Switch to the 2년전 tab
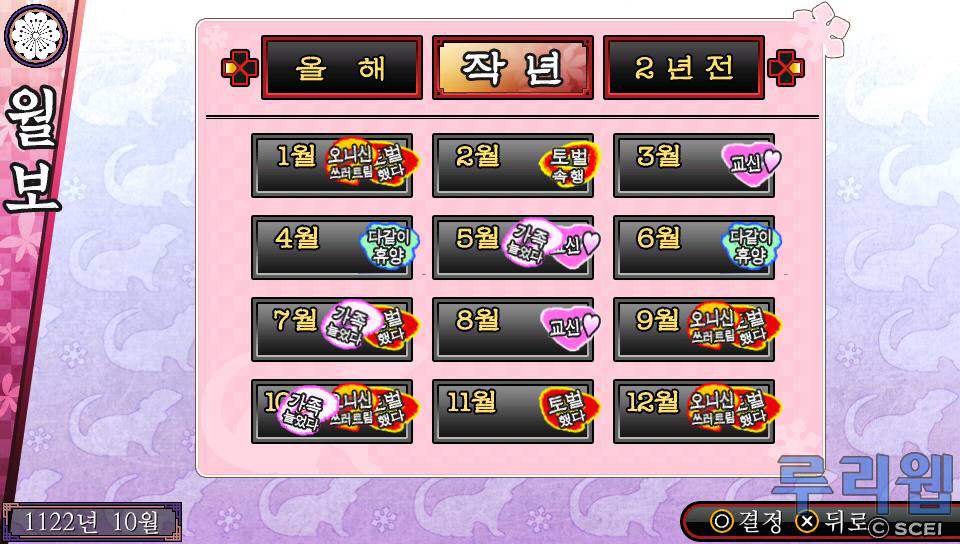The height and width of the screenshot is (544, 960). (683, 67)
